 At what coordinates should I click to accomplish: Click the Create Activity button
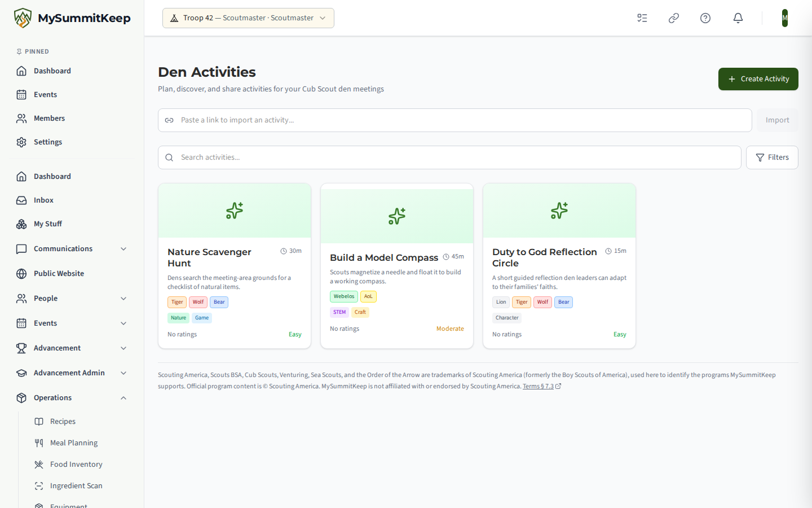point(758,79)
